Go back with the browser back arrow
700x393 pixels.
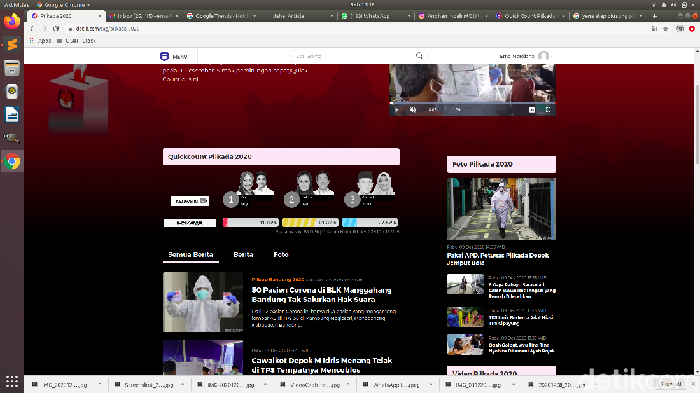[x=32, y=29]
